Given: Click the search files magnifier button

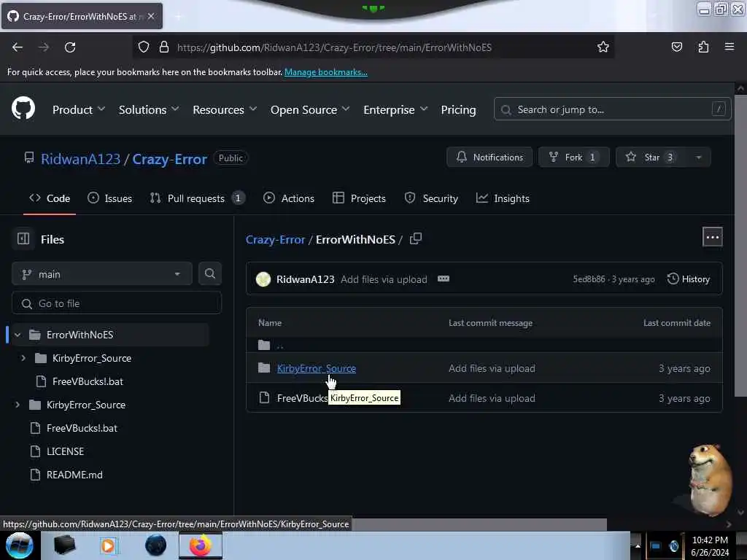Looking at the screenshot, I should click(209, 274).
